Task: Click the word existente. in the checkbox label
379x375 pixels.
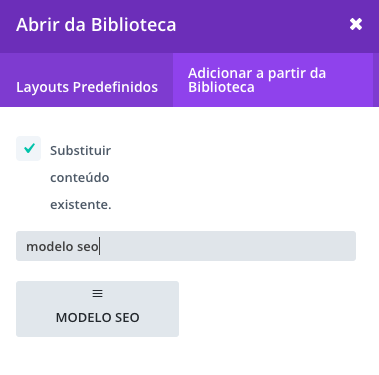Action: pos(81,204)
